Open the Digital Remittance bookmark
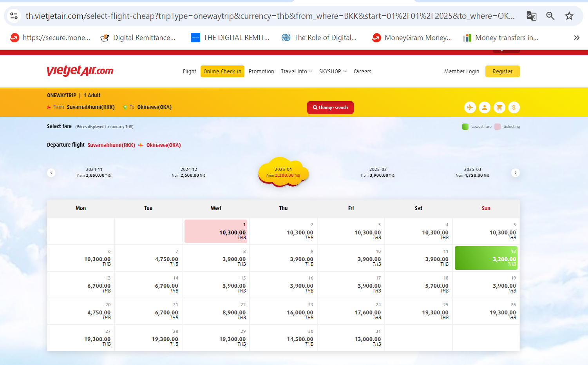Image resolution: width=588 pixels, height=365 pixels. click(138, 38)
